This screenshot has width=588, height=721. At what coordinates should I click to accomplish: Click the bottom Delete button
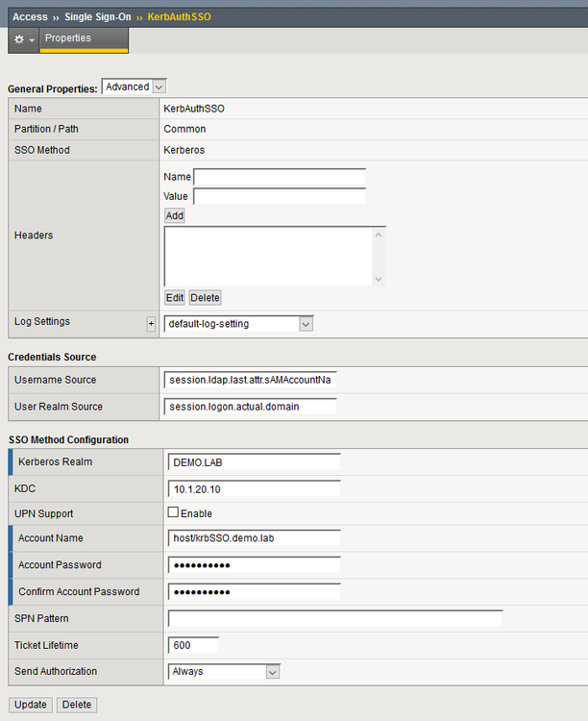click(77, 705)
